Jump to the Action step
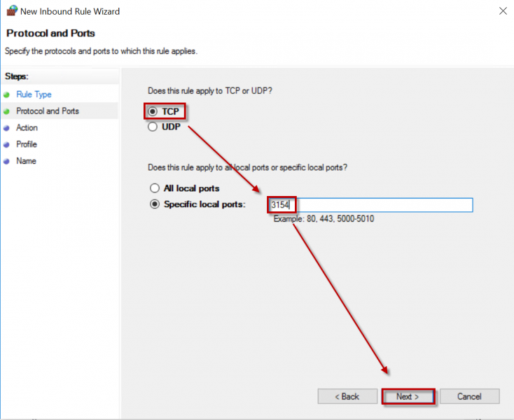Screen dimensions: 514x420 [x=27, y=128]
